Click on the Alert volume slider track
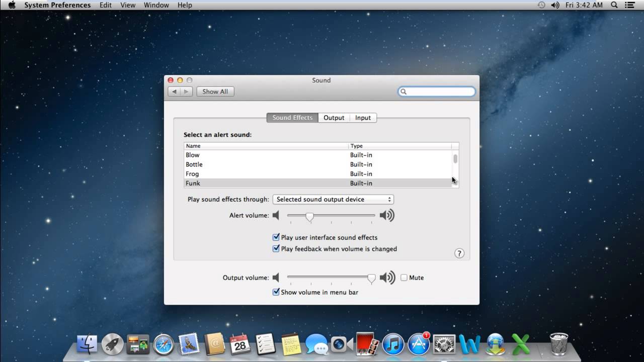Image resolution: width=644 pixels, height=362 pixels. click(331, 215)
